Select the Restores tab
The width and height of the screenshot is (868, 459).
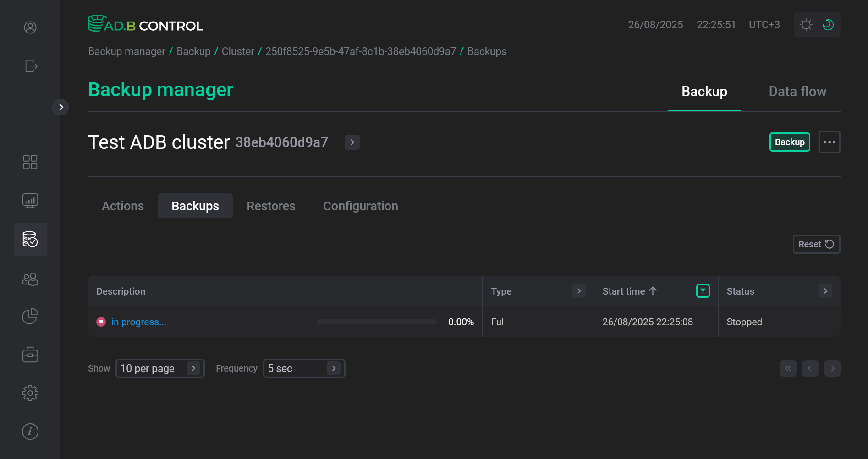tap(271, 206)
